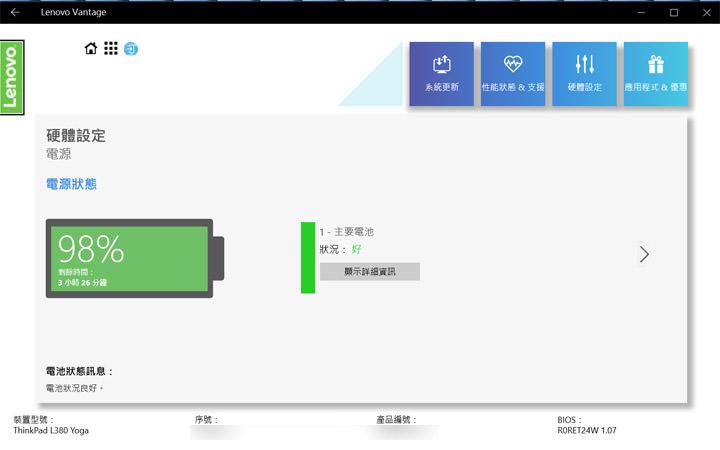
Task: Open the 應用程式 & 優惠 gift tile
Action: (x=656, y=74)
